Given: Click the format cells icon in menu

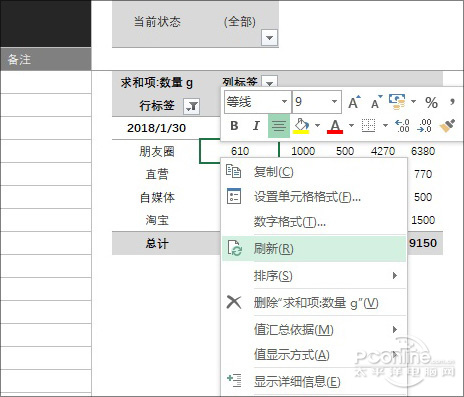Looking at the screenshot, I should coord(234,196).
